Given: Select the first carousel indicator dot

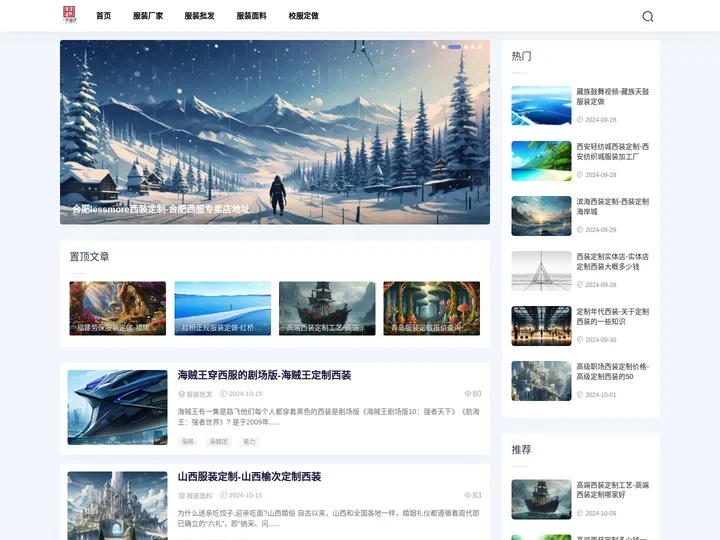Looking at the screenshot, I should pos(443,47).
